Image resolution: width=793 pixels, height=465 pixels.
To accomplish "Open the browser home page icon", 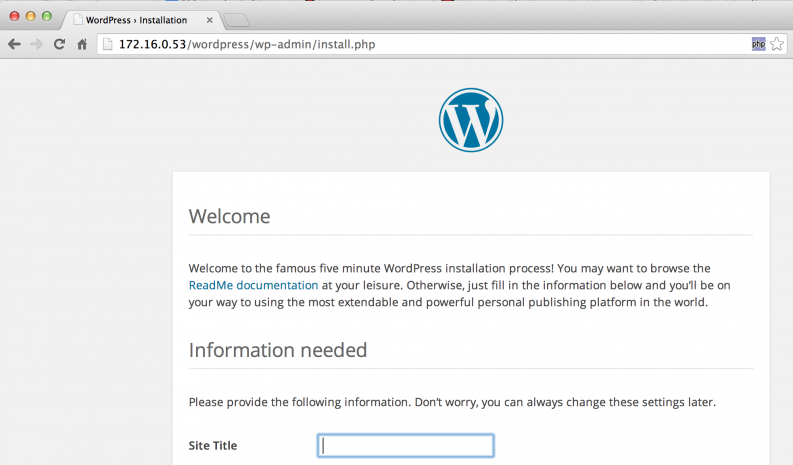I will pyautogui.click(x=82, y=45).
